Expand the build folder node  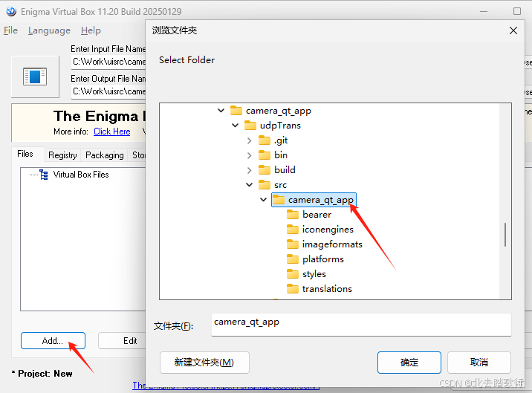pyautogui.click(x=250, y=170)
